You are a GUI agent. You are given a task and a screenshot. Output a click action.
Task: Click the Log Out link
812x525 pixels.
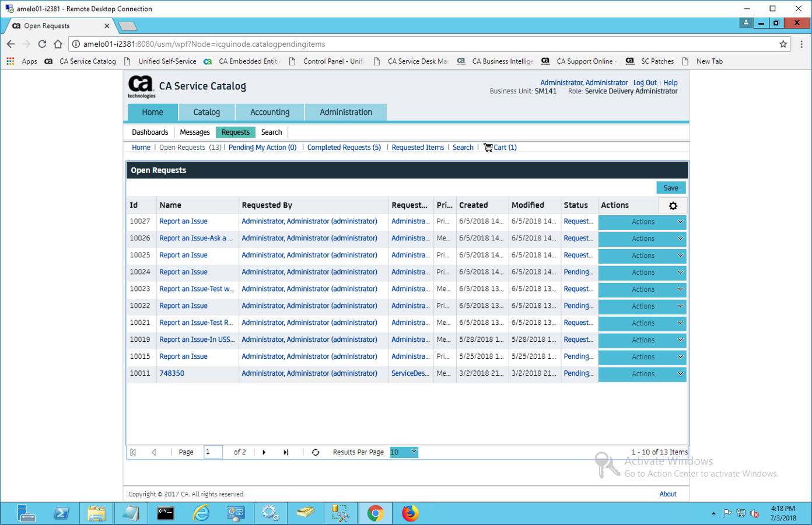[x=645, y=83]
